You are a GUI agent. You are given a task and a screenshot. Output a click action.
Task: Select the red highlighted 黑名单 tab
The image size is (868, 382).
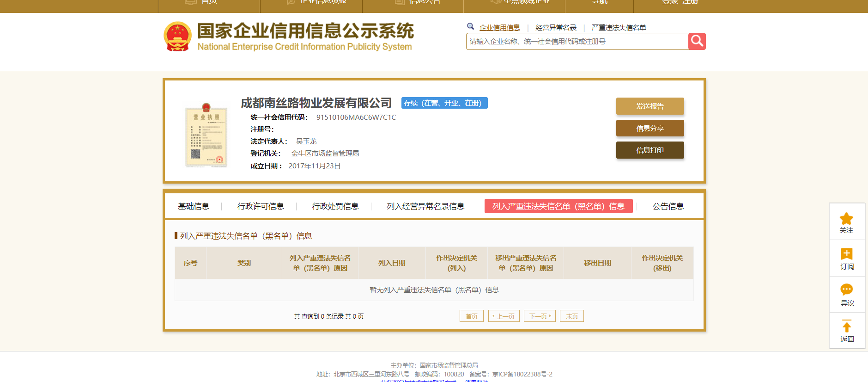pos(558,206)
